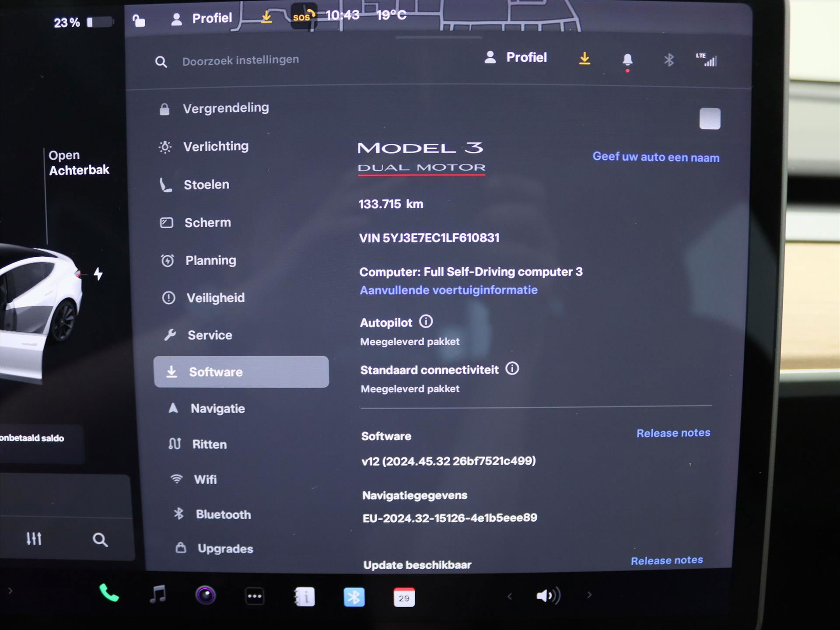840x630 pixels.
Task: Tap the volume speaker icon
Action: [548, 595]
